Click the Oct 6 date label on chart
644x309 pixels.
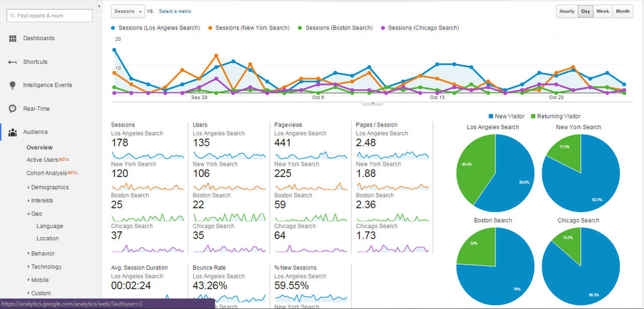point(318,97)
